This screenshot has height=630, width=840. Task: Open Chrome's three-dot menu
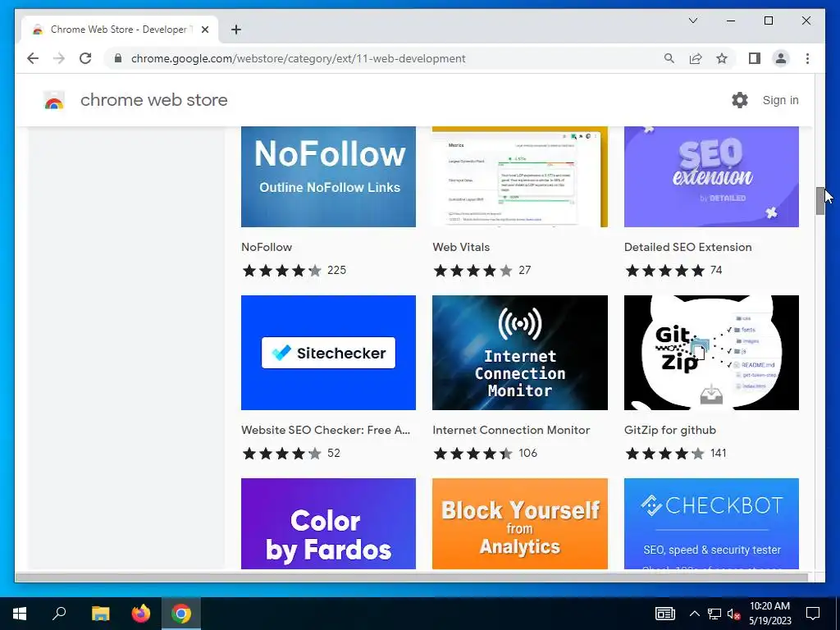(807, 58)
